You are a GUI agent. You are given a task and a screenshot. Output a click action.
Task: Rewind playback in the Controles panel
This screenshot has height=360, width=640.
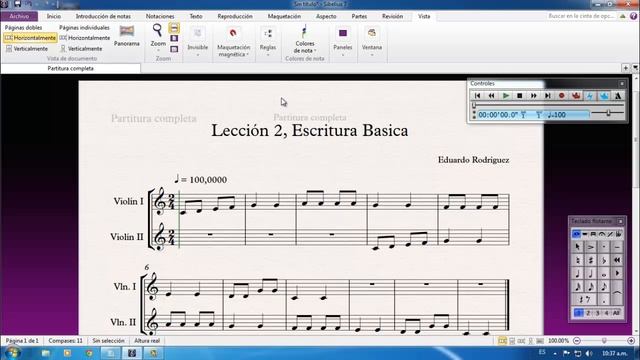[x=491, y=96]
